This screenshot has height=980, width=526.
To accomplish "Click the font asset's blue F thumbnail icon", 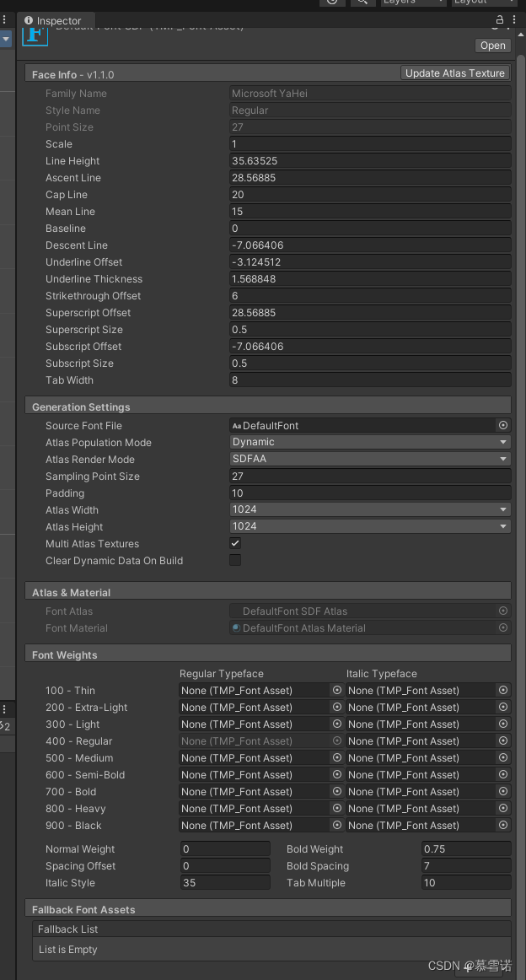I will click(34, 35).
